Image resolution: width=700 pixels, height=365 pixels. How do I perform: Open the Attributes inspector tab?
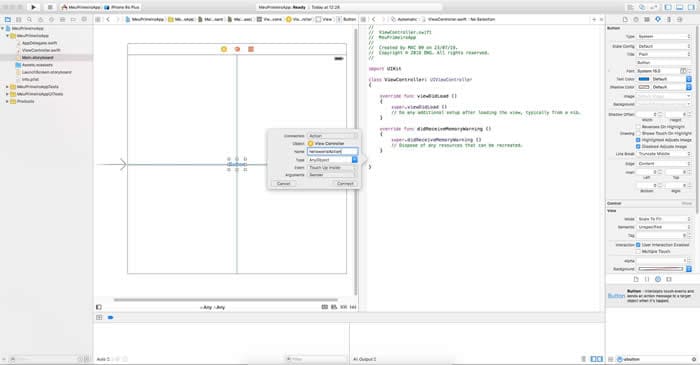click(x=658, y=20)
